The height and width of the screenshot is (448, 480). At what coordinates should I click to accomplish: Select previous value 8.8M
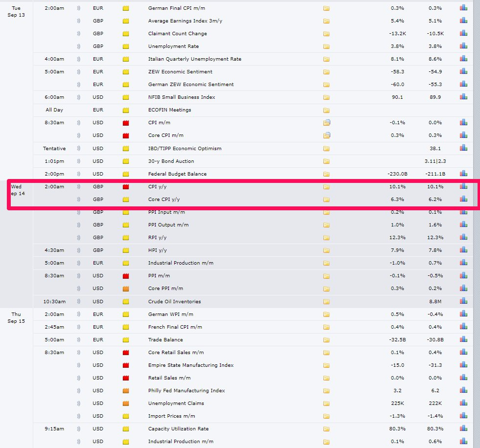[x=435, y=301]
